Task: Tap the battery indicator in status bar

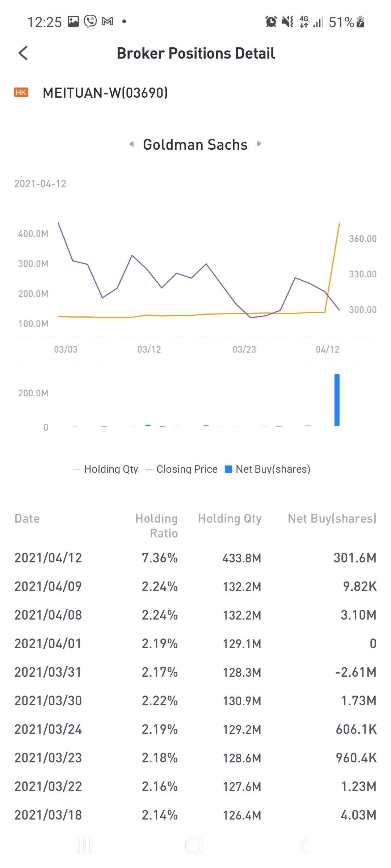Action: pos(361,22)
